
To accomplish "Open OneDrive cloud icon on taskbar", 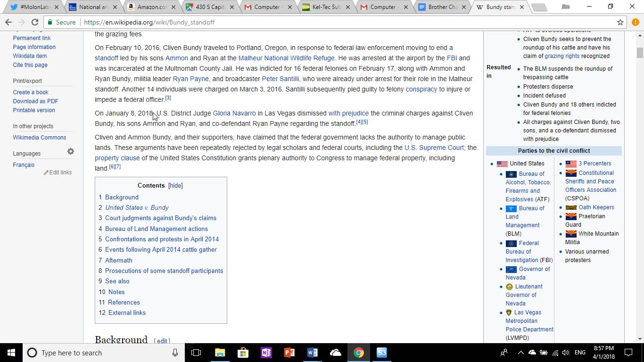I will (x=335, y=353).
